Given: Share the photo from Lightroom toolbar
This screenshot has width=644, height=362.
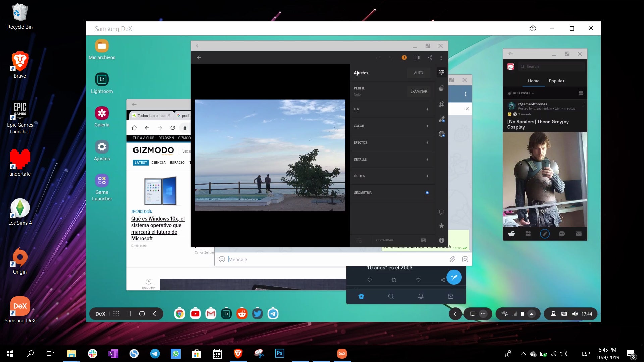Looking at the screenshot, I should (x=430, y=58).
